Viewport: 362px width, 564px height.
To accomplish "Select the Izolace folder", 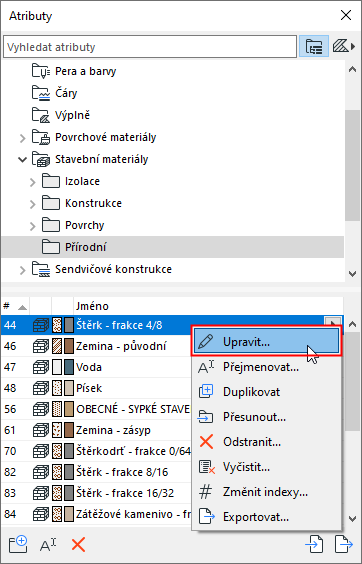I will [x=82, y=181].
